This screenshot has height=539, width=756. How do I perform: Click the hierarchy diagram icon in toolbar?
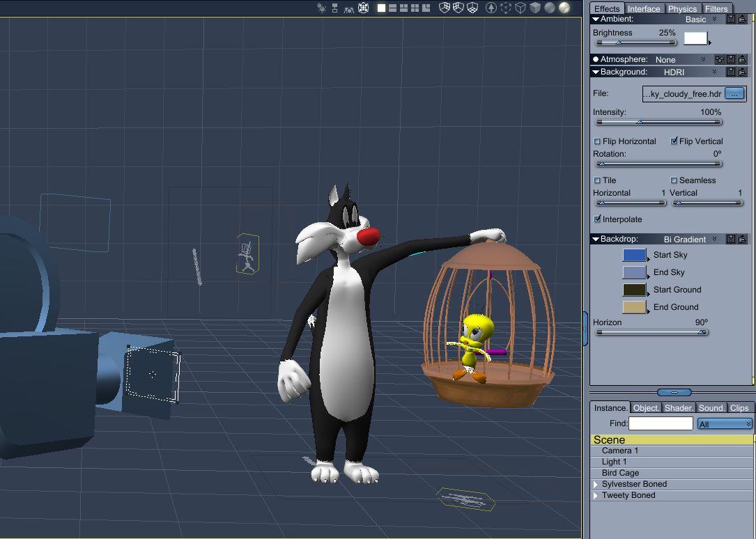pyautogui.click(x=334, y=8)
